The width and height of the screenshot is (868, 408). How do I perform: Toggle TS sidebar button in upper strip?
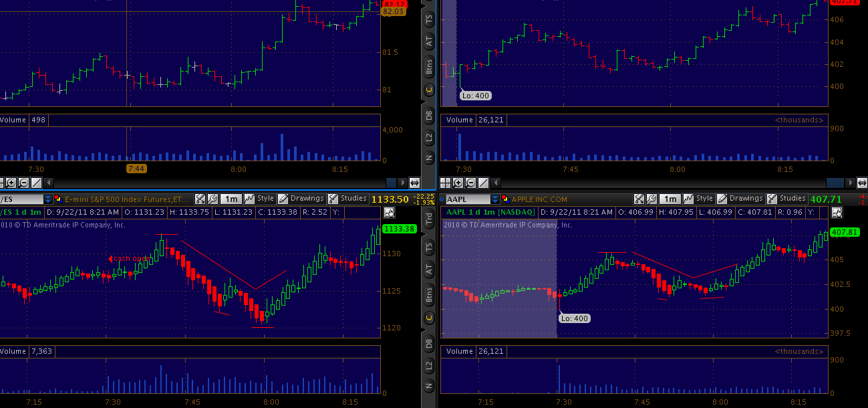pyautogui.click(x=429, y=19)
